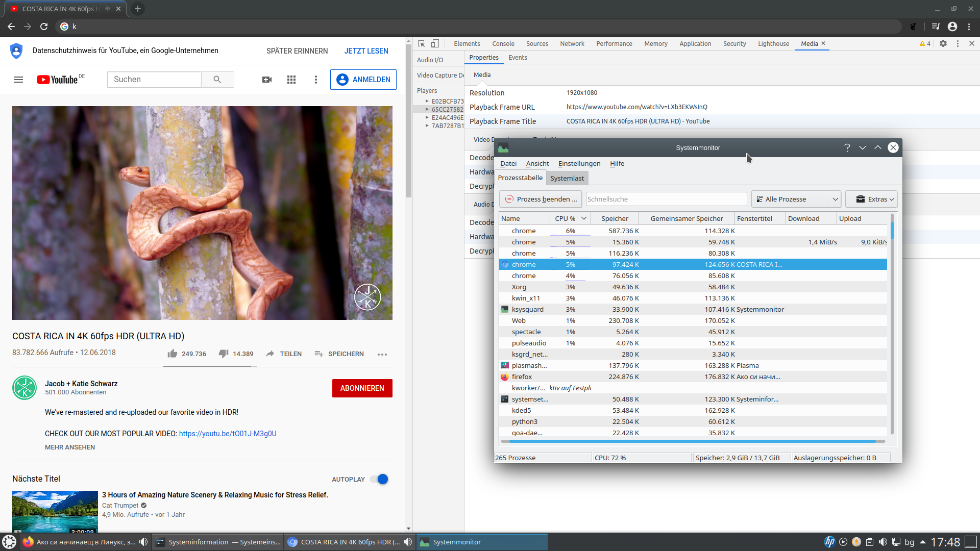Switch to DevTools Network tab

[572, 44]
